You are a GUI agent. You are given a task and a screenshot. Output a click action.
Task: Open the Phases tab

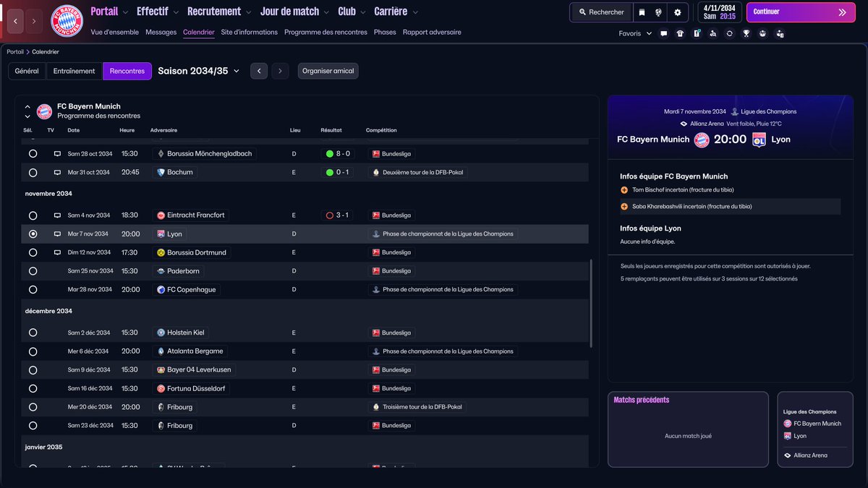[x=385, y=33]
